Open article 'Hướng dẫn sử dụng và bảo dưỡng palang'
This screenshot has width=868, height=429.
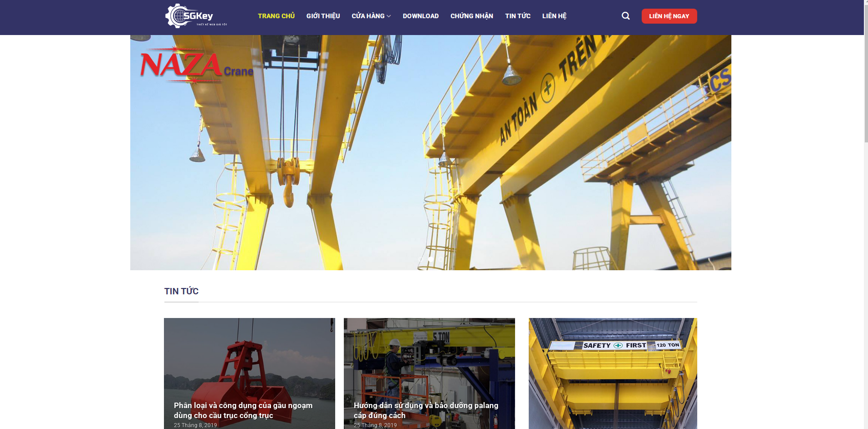[426, 410]
